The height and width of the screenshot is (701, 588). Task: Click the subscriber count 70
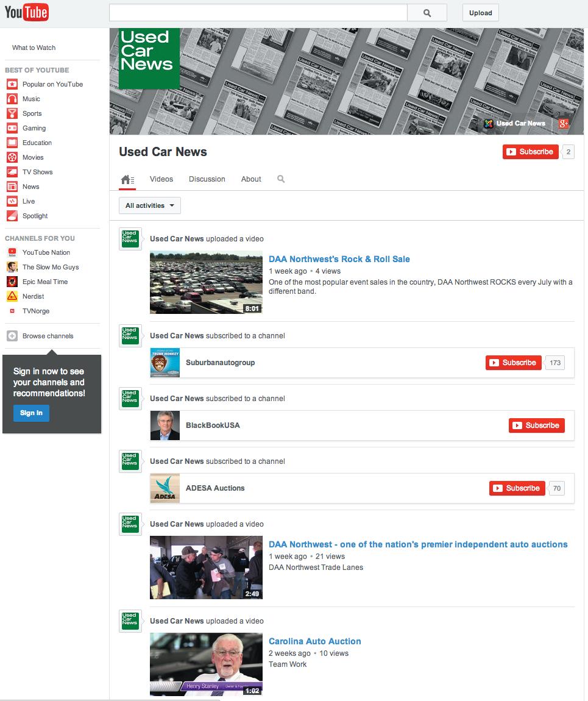coord(557,488)
